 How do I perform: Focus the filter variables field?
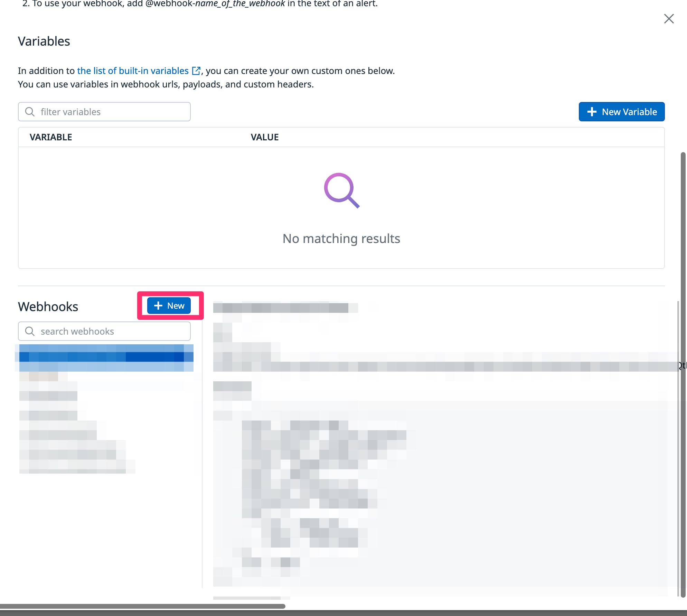pos(111,112)
